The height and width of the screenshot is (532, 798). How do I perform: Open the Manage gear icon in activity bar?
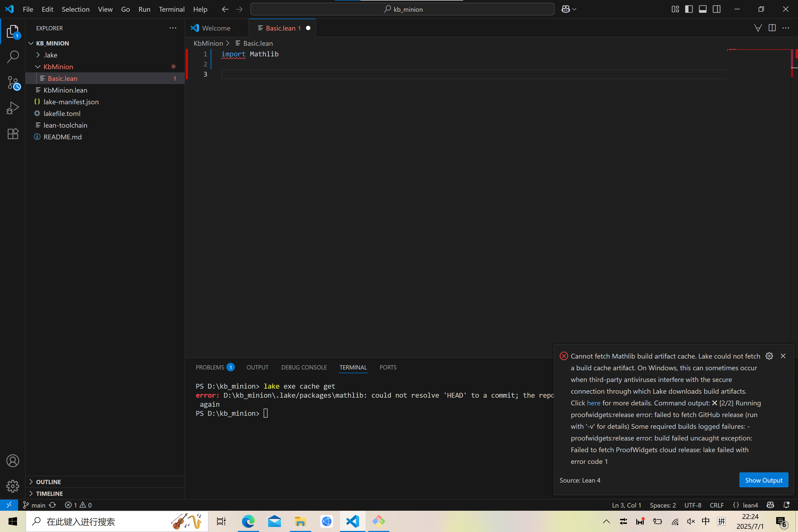[x=13, y=486]
